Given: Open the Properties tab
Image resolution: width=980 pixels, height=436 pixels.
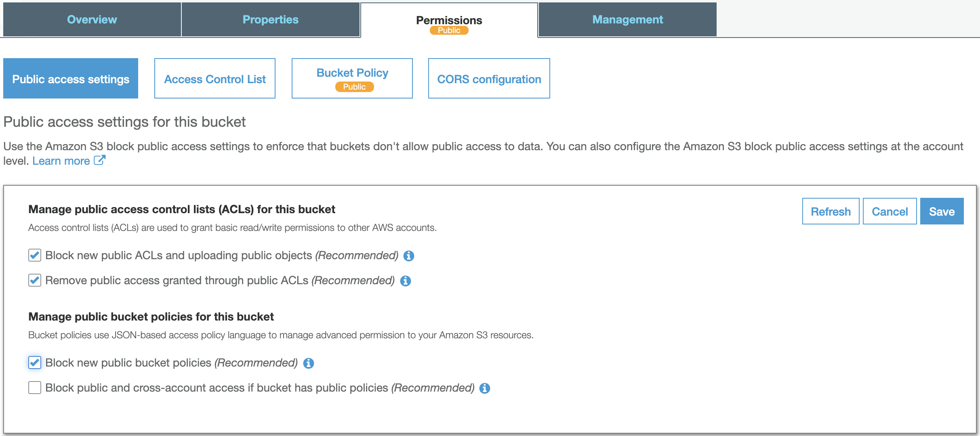Looking at the screenshot, I should [271, 19].
